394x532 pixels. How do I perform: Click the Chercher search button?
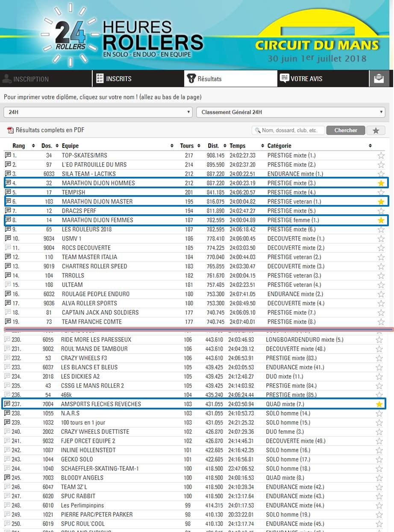point(346,130)
